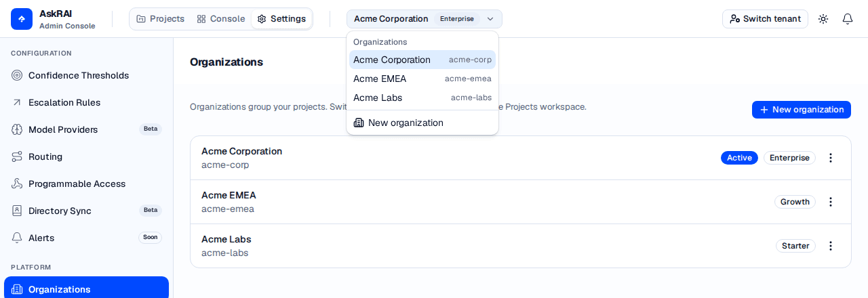Open the Projects tab
The width and height of the screenshot is (868, 298).
pos(160,19)
